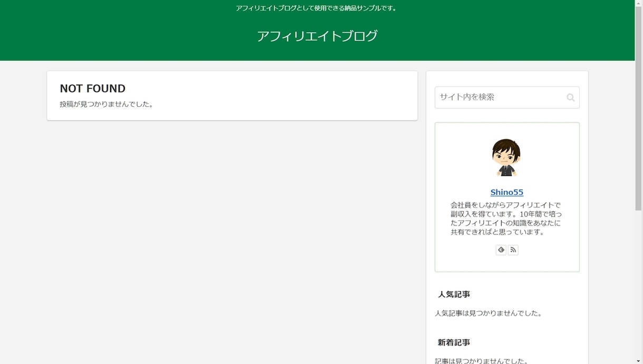Click the Shino55 profile description text
The width and height of the screenshot is (643, 364).
pyautogui.click(x=506, y=218)
